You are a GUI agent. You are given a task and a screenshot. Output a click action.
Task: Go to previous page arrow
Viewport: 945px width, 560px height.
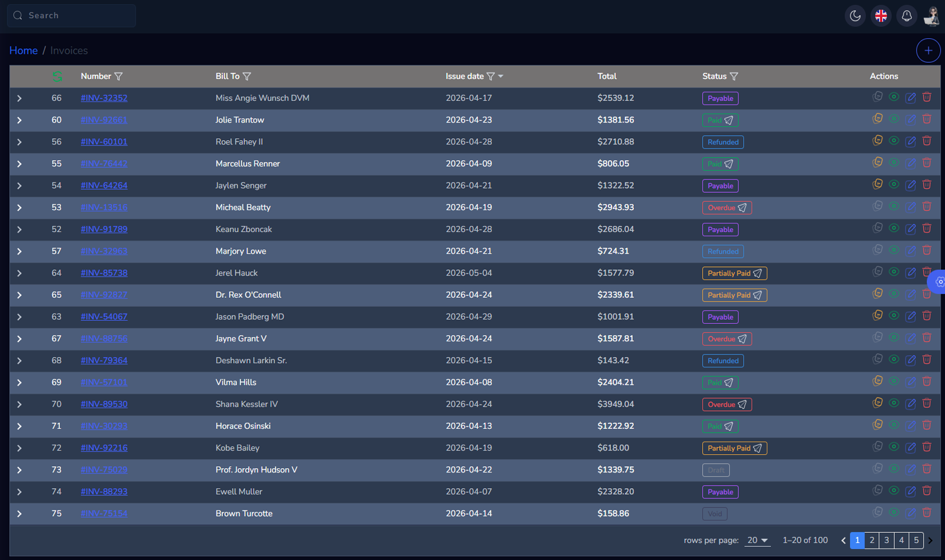(843, 540)
